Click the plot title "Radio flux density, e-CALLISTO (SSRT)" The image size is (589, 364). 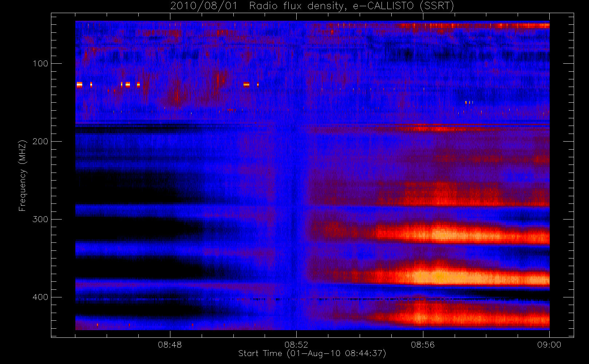click(352, 6)
